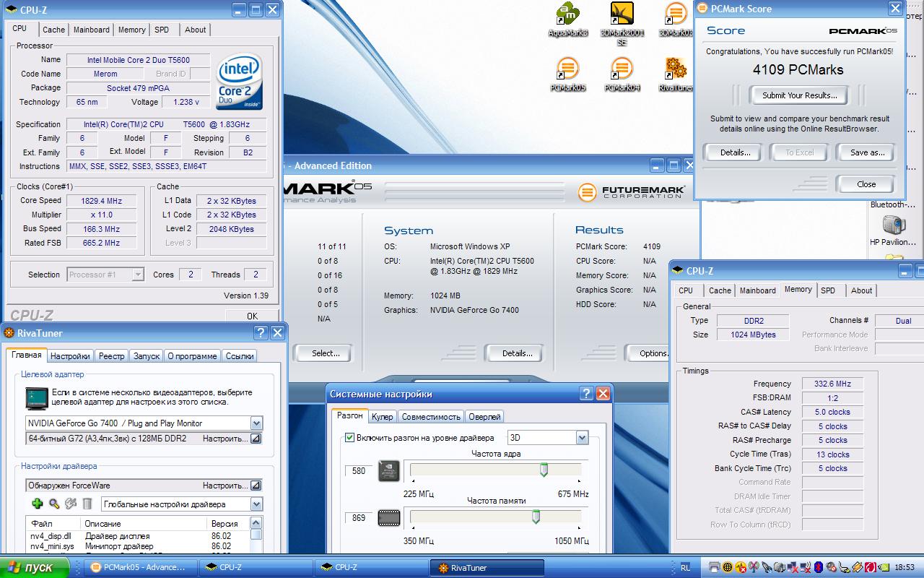
Task: Click the memory frequency slider handle
Action: (536, 517)
